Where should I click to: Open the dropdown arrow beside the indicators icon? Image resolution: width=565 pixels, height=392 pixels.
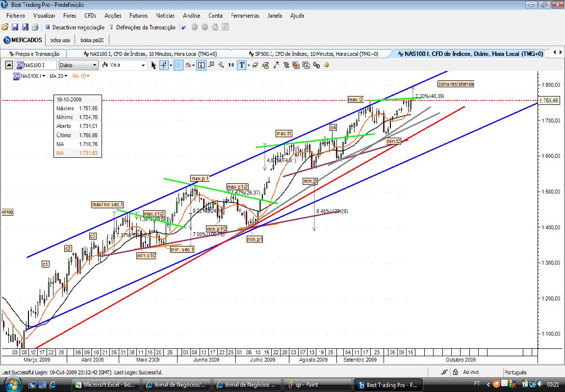(x=194, y=66)
